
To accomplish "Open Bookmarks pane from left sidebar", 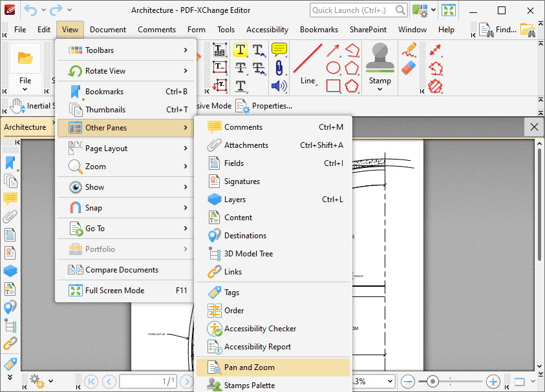I will click(x=10, y=163).
